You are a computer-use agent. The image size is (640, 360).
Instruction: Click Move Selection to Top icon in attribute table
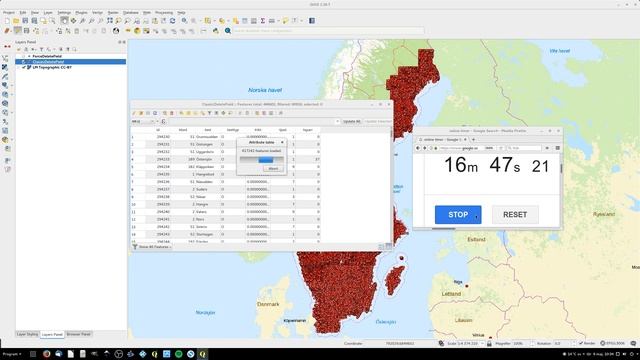pyautogui.click(x=216, y=113)
